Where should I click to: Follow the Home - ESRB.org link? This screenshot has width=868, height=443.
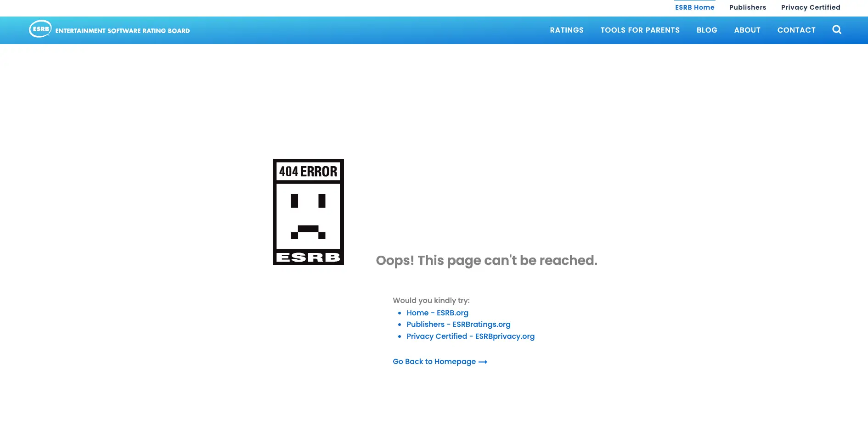(x=437, y=313)
